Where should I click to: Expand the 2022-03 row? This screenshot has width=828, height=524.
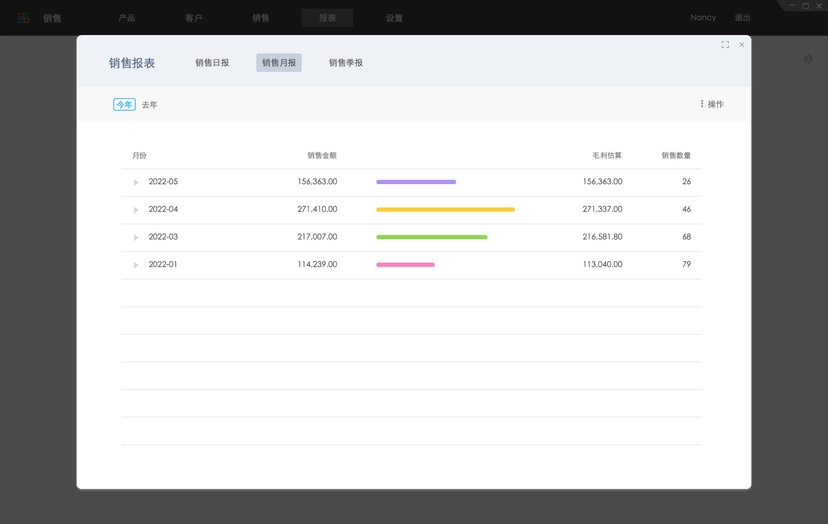click(x=136, y=237)
